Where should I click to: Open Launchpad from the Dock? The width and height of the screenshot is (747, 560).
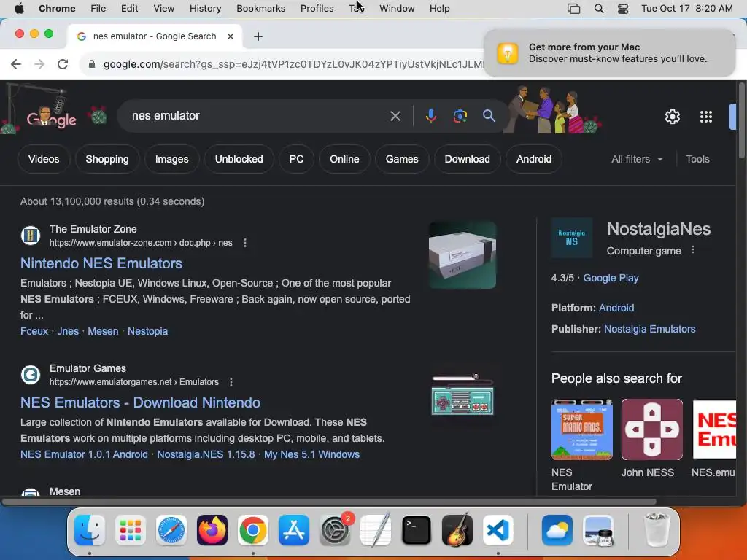click(130, 530)
